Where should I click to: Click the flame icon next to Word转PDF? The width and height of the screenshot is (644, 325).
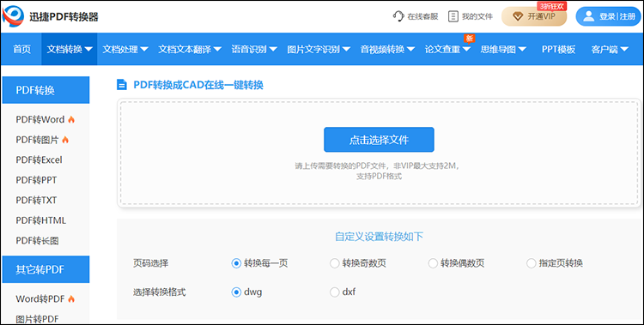point(71,299)
